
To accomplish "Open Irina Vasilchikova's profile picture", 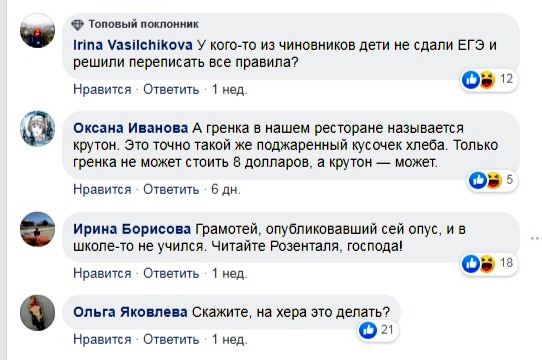I will pos(37,30).
